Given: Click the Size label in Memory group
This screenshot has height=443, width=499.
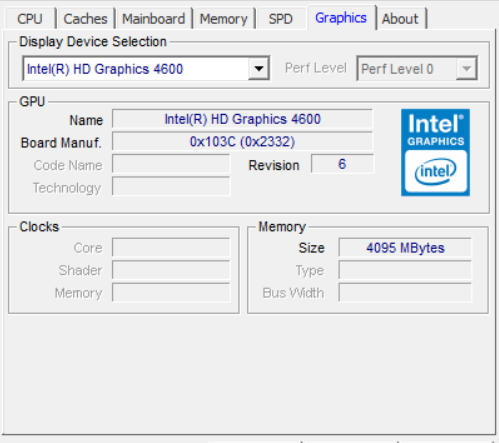Looking at the screenshot, I should click(x=311, y=248).
